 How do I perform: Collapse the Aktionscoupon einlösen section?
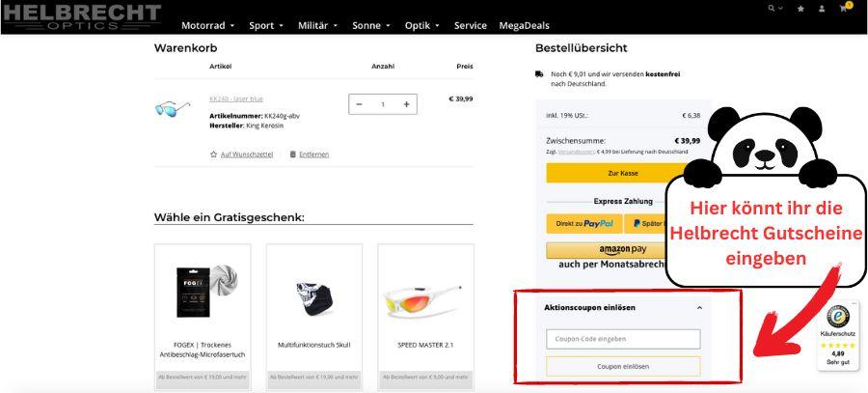pyautogui.click(x=699, y=308)
